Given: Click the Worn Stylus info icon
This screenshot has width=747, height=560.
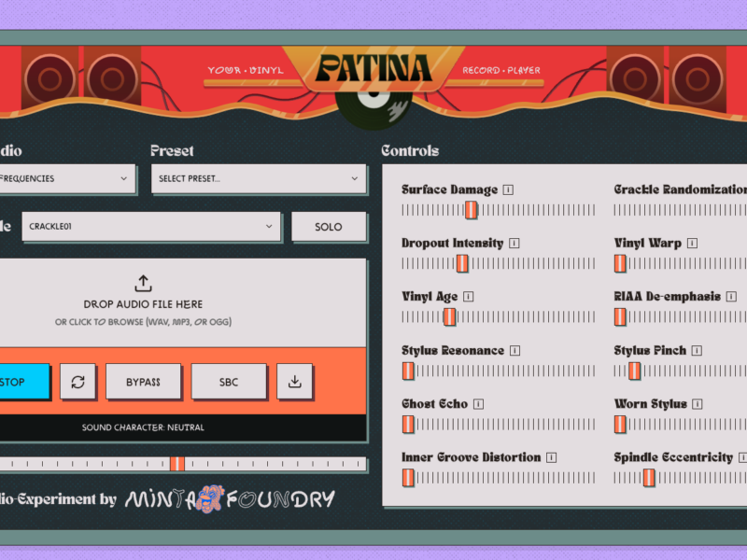Looking at the screenshot, I should (698, 404).
